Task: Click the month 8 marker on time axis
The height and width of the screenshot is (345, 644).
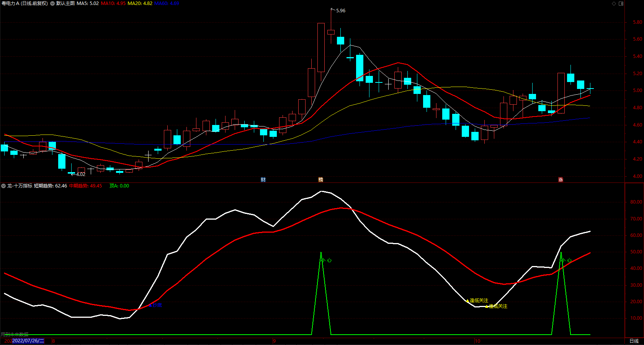Action: coord(54,341)
